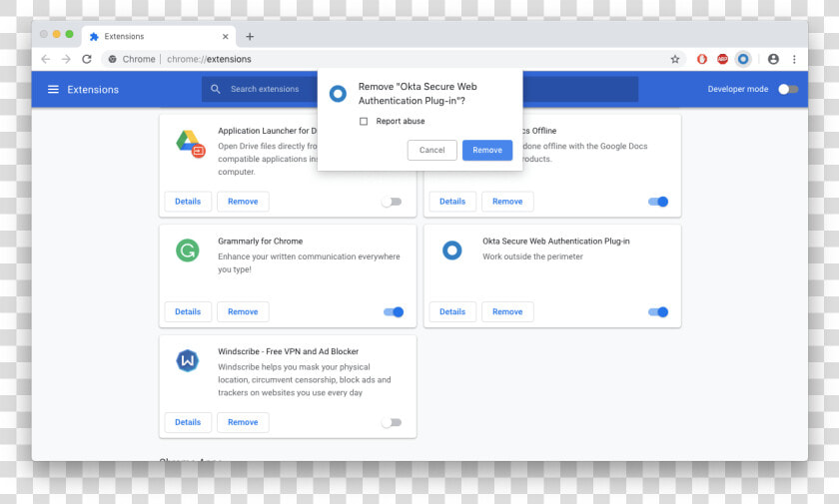Click the Grammarly extension logo

tap(188, 251)
